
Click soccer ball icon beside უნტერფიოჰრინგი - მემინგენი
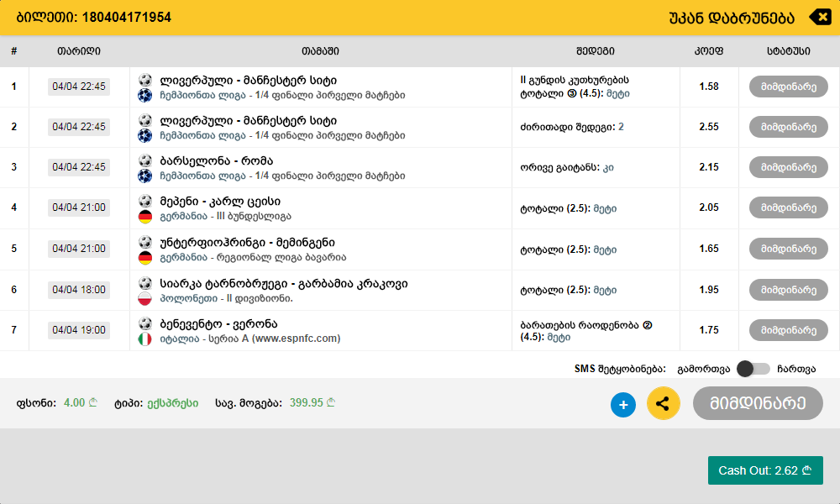pos(145,242)
